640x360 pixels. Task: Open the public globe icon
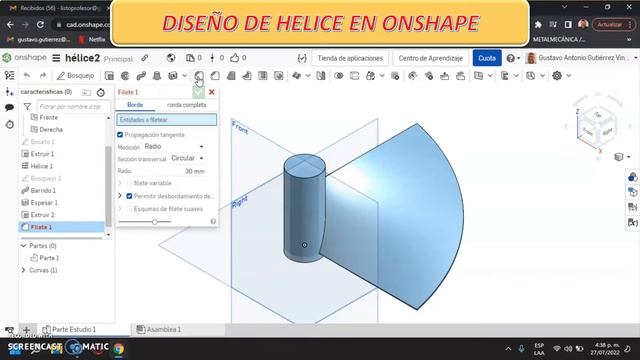coord(171,58)
